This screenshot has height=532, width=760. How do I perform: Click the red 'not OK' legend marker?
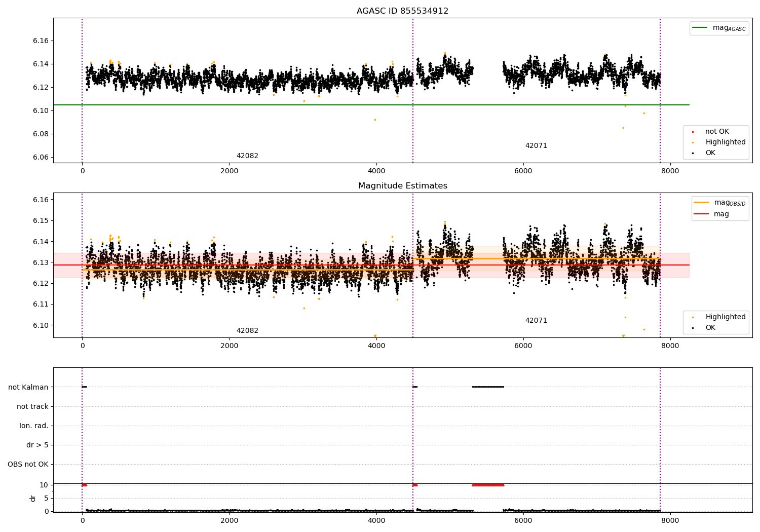click(693, 132)
